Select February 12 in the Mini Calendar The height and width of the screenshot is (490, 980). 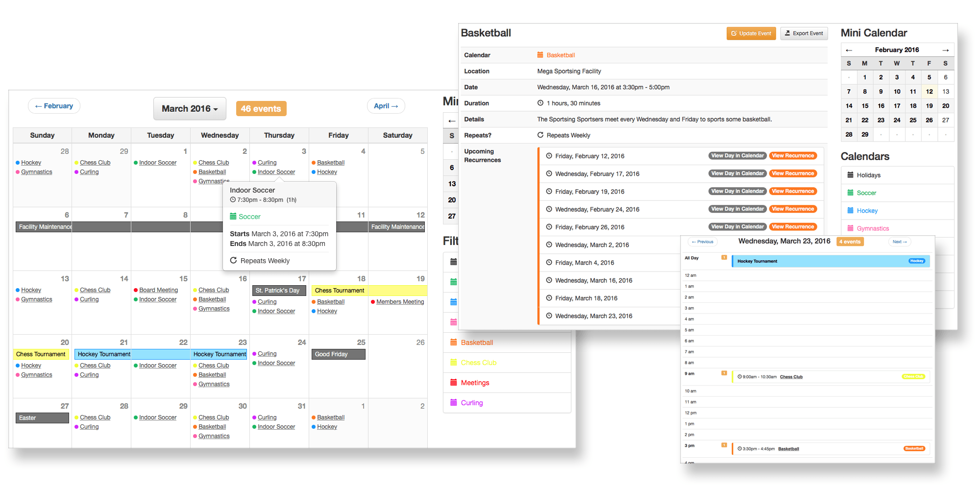coord(929,92)
